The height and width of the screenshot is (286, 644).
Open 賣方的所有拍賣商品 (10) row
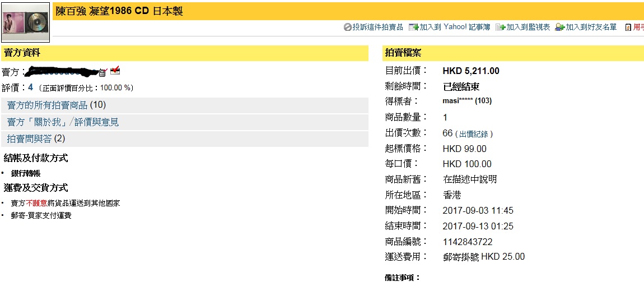pyautogui.click(x=185, y=105)
